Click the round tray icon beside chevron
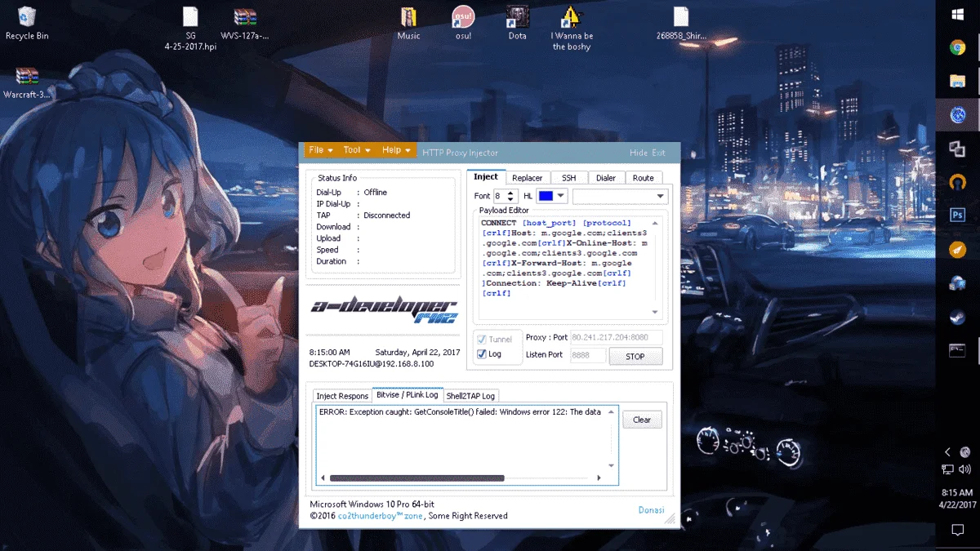This screenshot has height=551, width=980. coord(966,452)
